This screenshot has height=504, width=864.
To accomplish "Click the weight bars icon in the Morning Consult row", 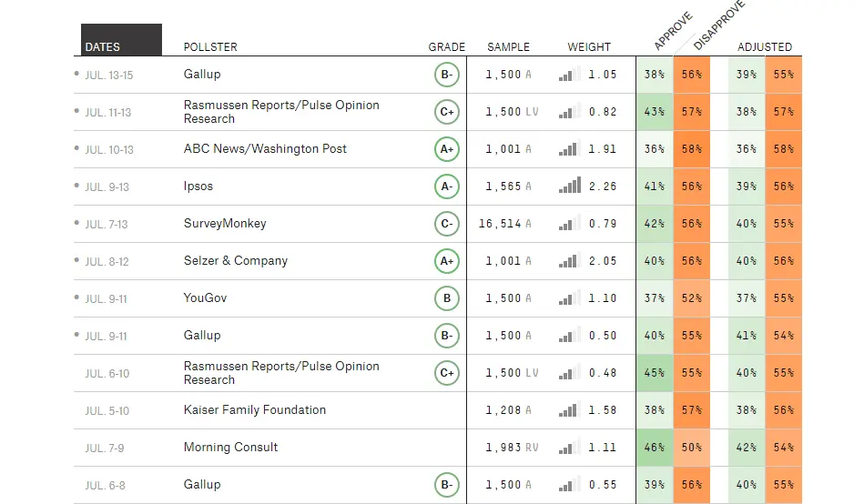I will (x=570, y=448).
